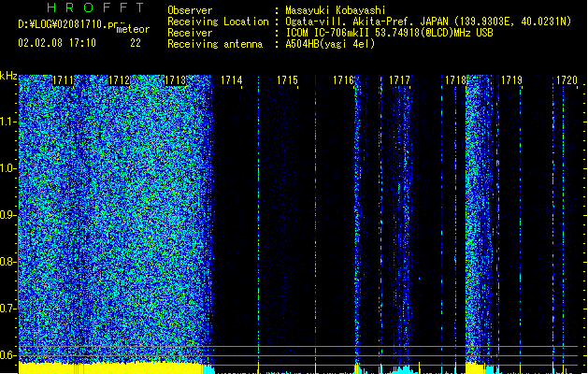Click the A504HB(yagi 4el) antenna text
The image size is (588, 374).
coord(330,44)
